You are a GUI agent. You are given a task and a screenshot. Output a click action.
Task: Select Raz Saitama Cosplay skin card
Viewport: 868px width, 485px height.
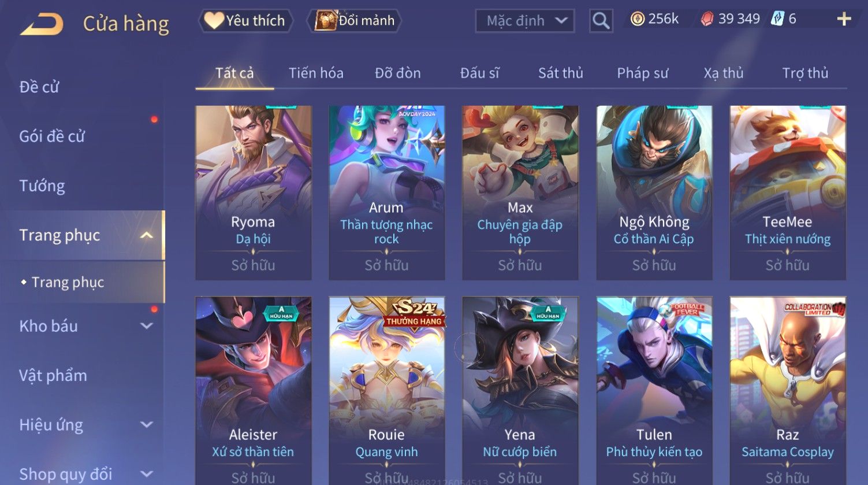[787, 391]
